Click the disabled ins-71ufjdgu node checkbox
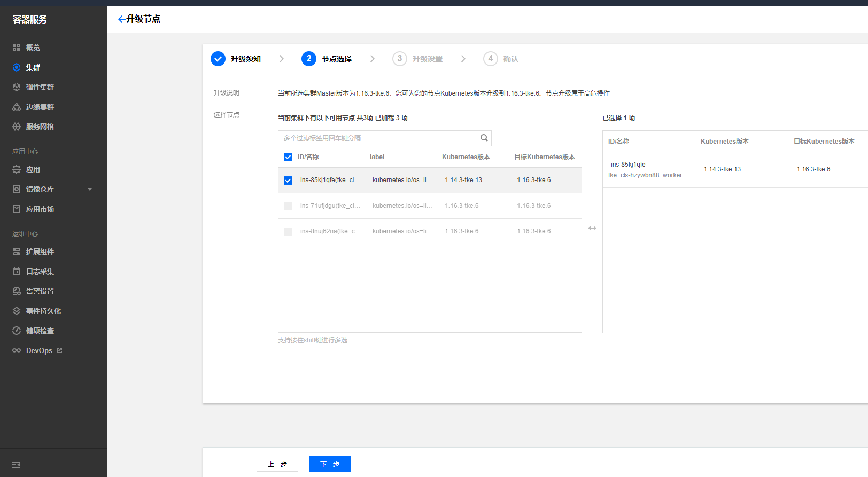The width and height of the screenshot is (868, 477). pos(288,206)
